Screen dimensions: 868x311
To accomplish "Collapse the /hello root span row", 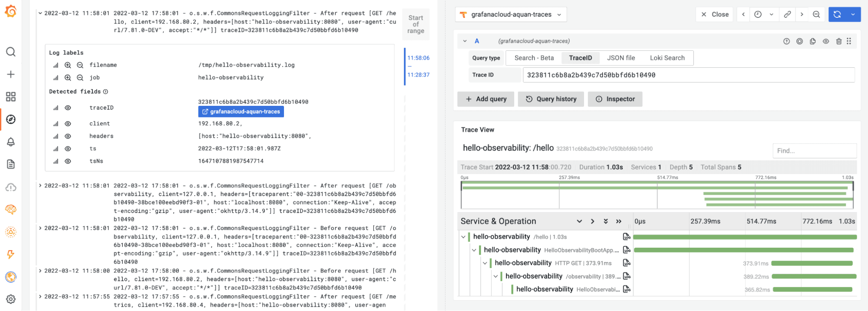I will (463, 237).
